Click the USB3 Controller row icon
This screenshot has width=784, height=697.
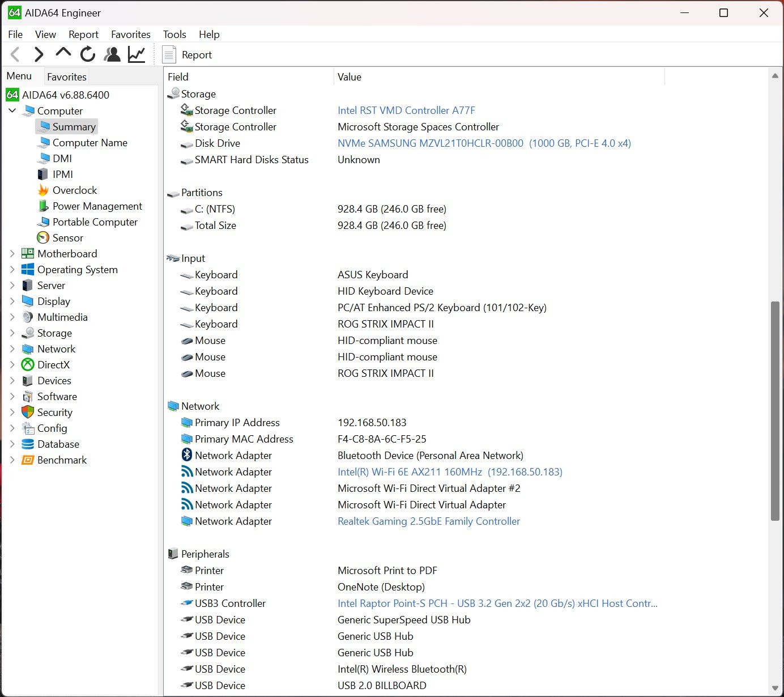click(187, 603)
